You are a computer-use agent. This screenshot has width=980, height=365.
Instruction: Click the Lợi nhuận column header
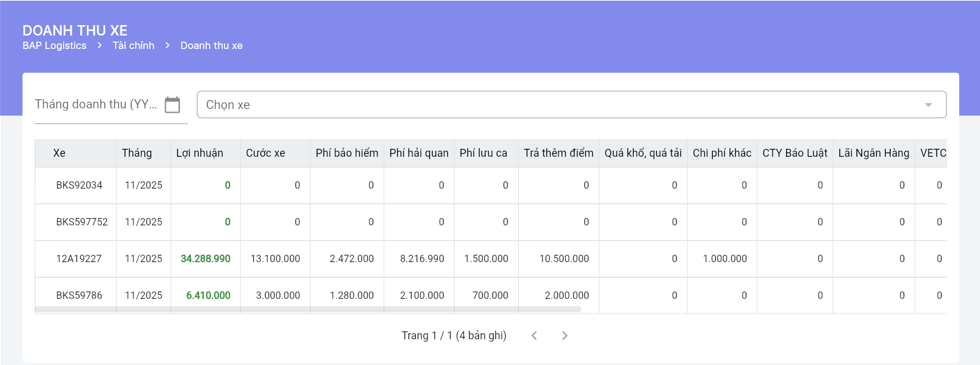click(199, 153)
